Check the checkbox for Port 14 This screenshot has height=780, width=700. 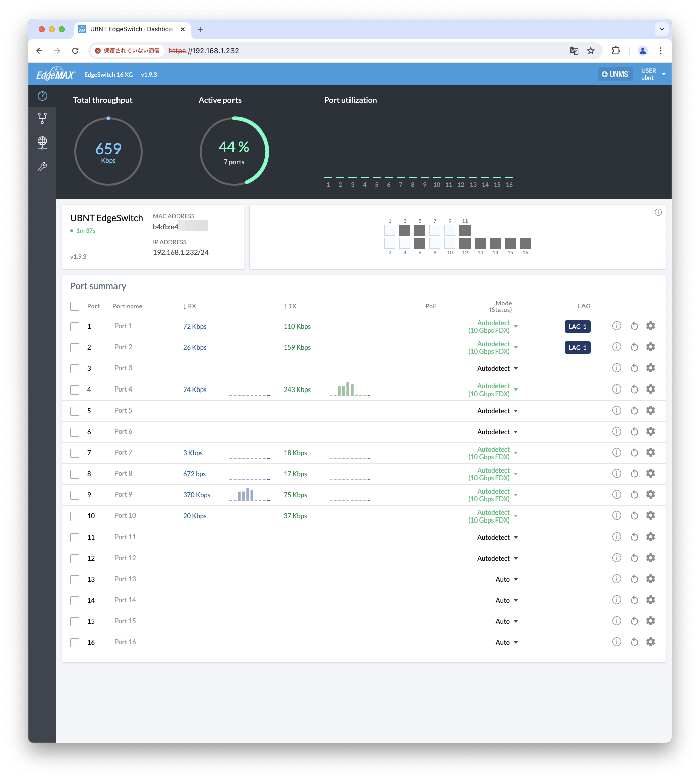click(x=75, y=601)
